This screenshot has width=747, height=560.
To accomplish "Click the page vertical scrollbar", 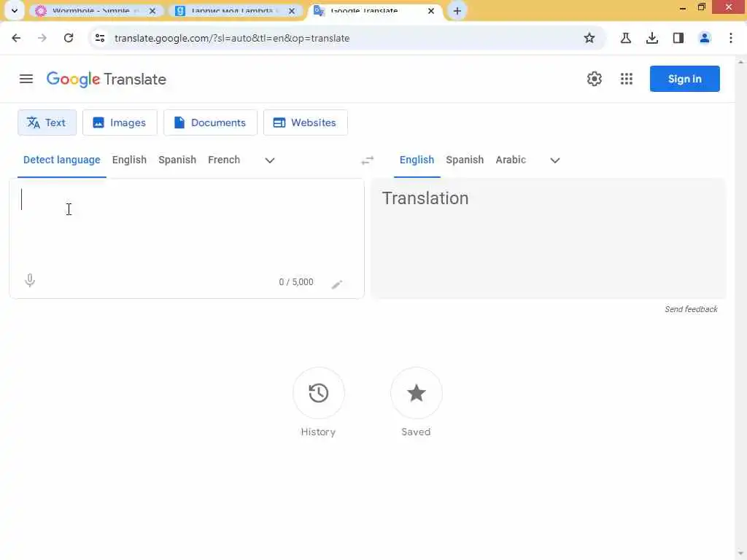I will click(x=741, y=308).
